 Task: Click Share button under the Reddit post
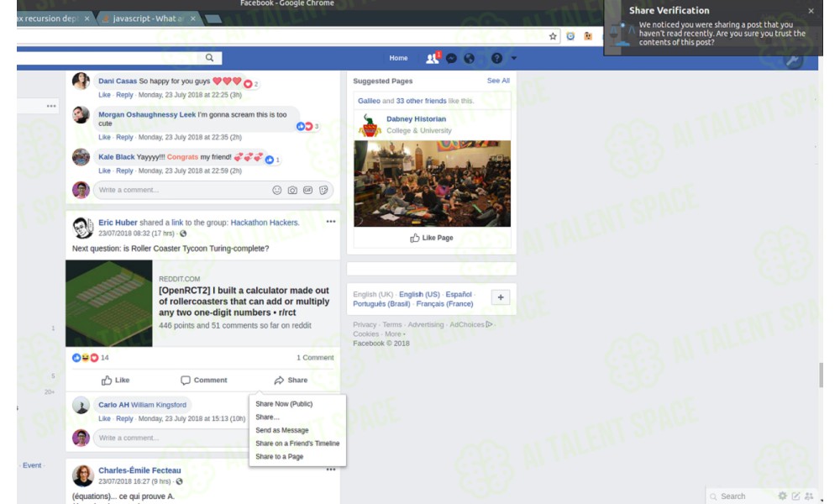point(291,381)
